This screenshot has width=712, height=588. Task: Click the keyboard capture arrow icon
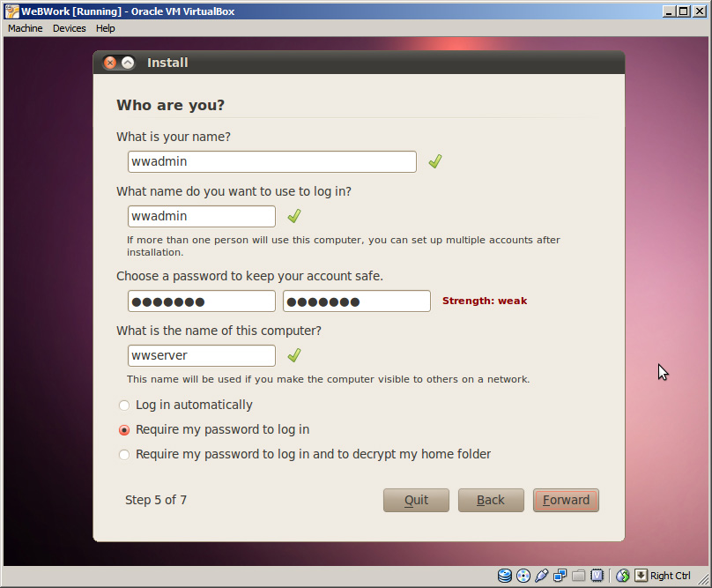pos(641,576)
